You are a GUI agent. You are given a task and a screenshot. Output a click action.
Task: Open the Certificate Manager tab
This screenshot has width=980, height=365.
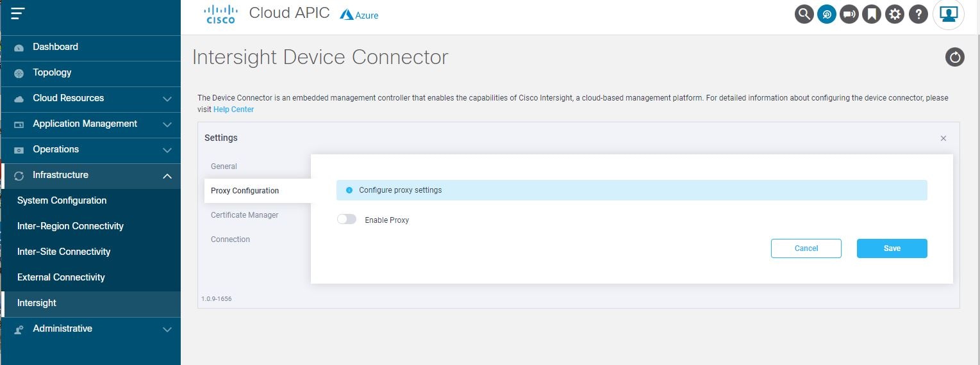(245, 215)
